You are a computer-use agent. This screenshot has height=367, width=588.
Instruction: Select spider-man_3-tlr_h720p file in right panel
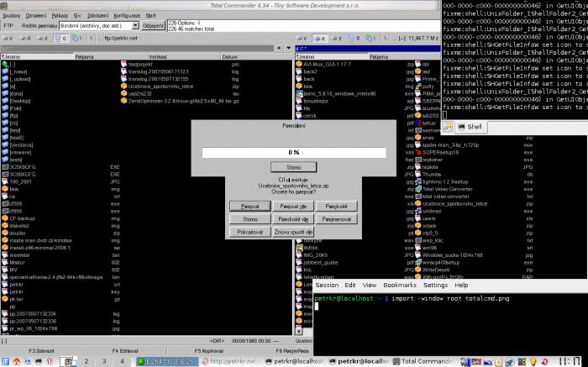tap(450, 144)
